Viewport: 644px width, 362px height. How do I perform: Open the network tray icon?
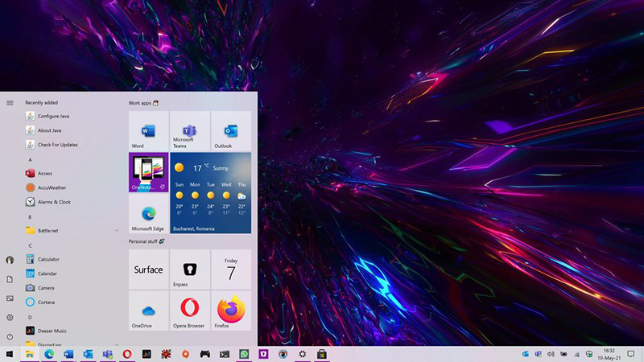(576, 354)
